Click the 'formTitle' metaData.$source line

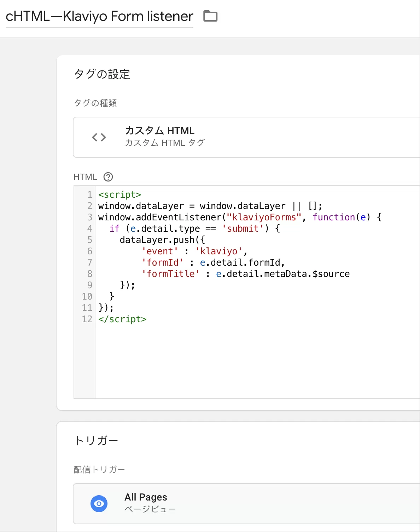pos(246,274)
